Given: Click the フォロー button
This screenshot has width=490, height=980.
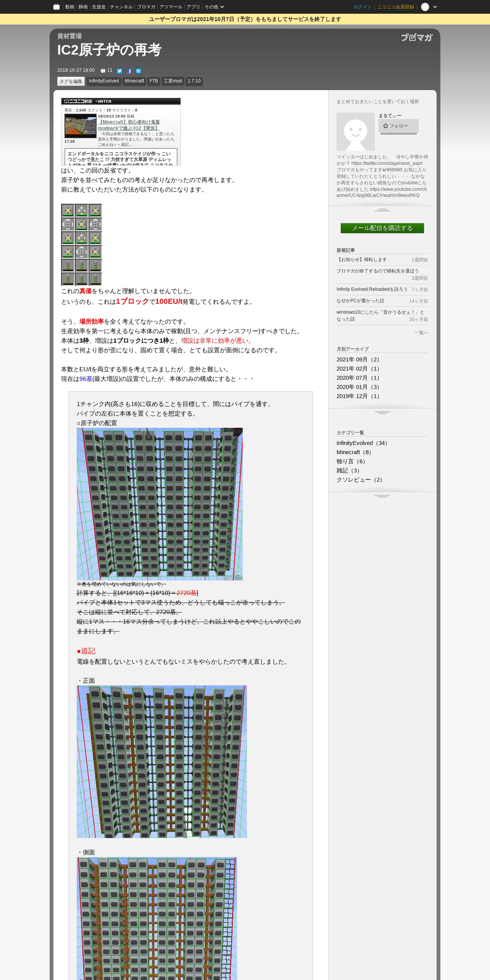Looking at the screenshot, I should click(x=398, y=126).
